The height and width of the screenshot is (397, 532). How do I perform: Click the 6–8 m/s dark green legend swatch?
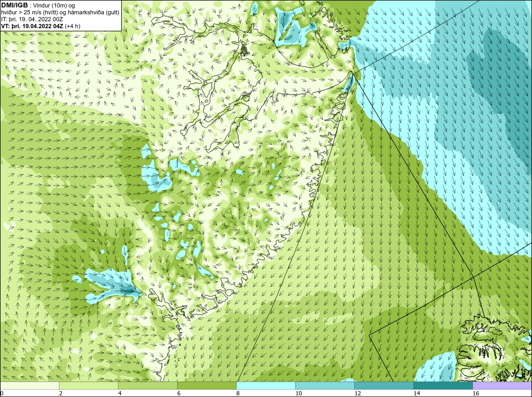pyautogui.click(x=207, y=385)
